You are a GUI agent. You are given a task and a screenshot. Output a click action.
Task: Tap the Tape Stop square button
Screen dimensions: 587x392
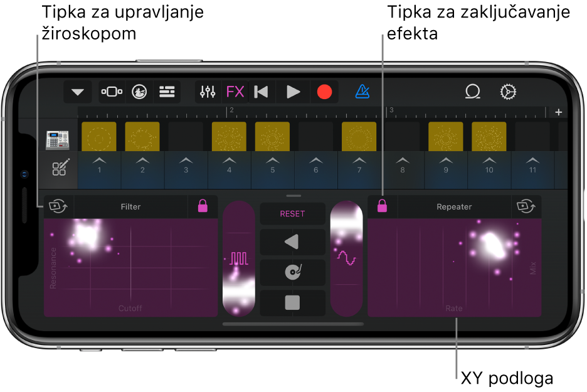pyautogui.click(x=292, y=302)
